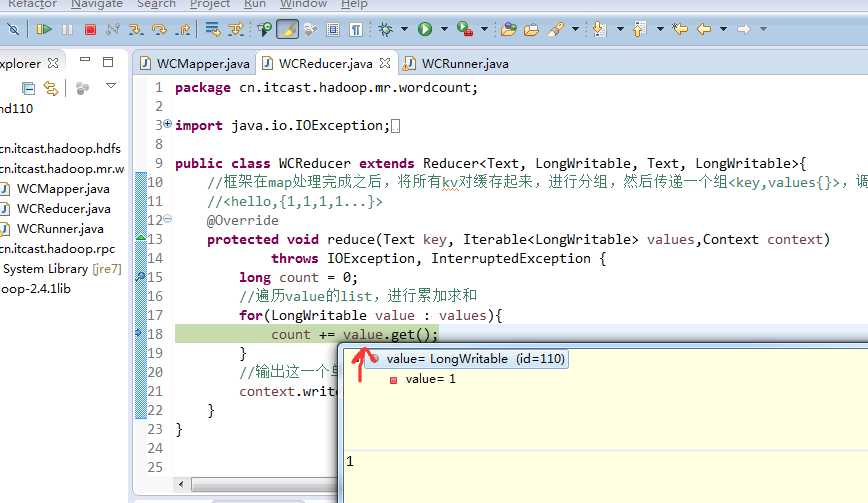This screenshot has width=868, height=503.
Task: Click the Forward navigation arrow
Action: pos(744,29)
